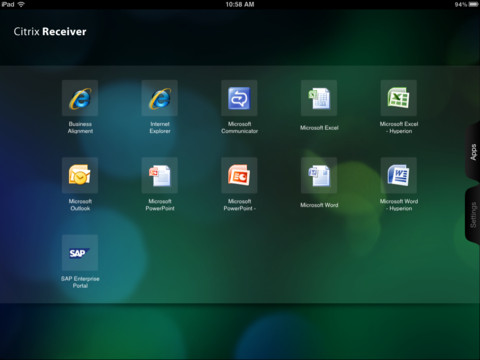Tap the Citrix Receiver title
Image resolution: width=480 pixels, height=360 pixels.
point(50,32)
